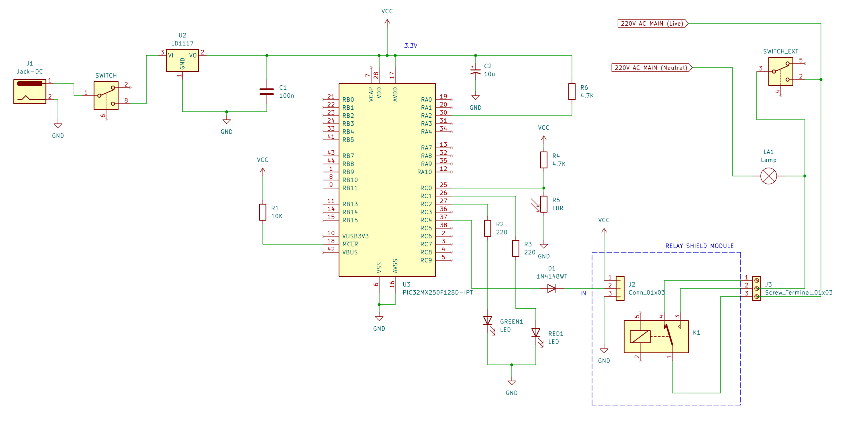
Task: Click the VBUS pin label on U3
Action: (x=350, y=252)
